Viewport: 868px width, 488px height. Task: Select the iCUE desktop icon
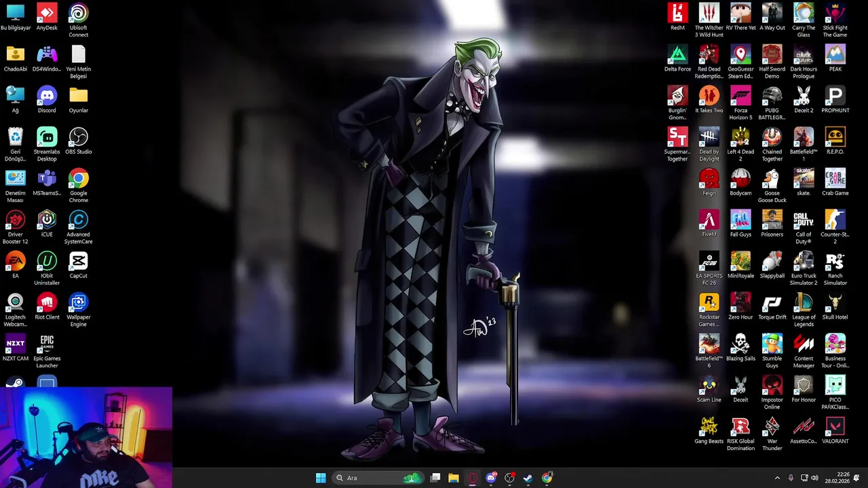pyautogui.click(x=47, y=224)
